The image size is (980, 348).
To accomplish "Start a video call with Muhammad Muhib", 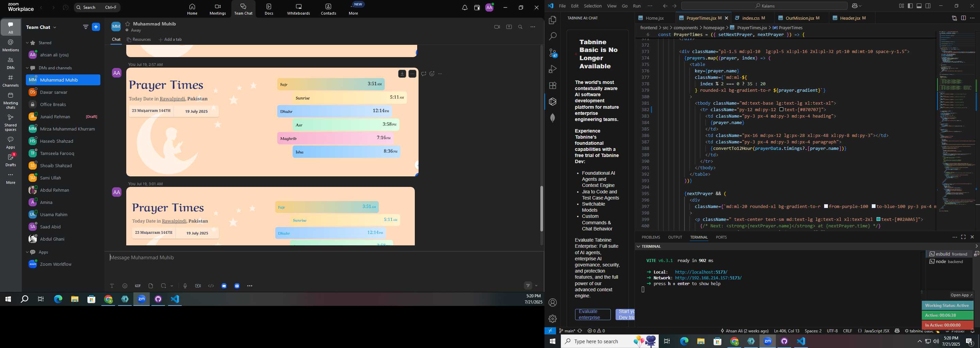I will (497, 27).
